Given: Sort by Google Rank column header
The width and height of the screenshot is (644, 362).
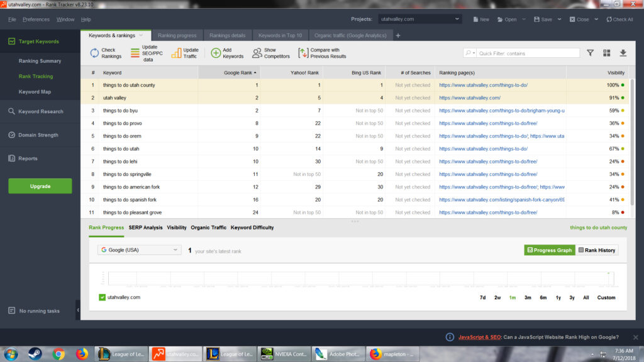Looking at the screenshot, I should coord(229,73).
